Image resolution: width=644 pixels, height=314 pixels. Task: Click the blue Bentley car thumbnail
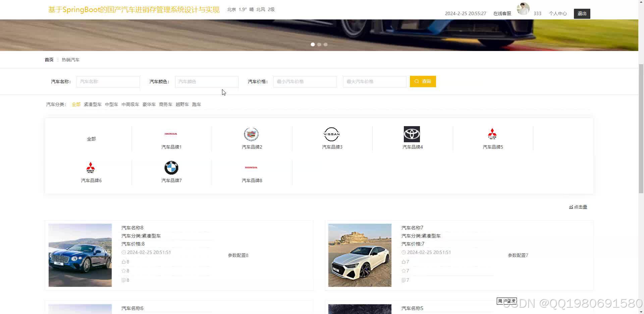tap(80, 255)
